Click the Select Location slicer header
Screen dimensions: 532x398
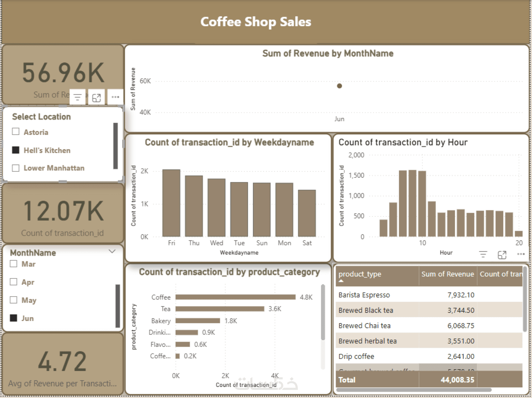pyautogui.click(x=41, y=117)
